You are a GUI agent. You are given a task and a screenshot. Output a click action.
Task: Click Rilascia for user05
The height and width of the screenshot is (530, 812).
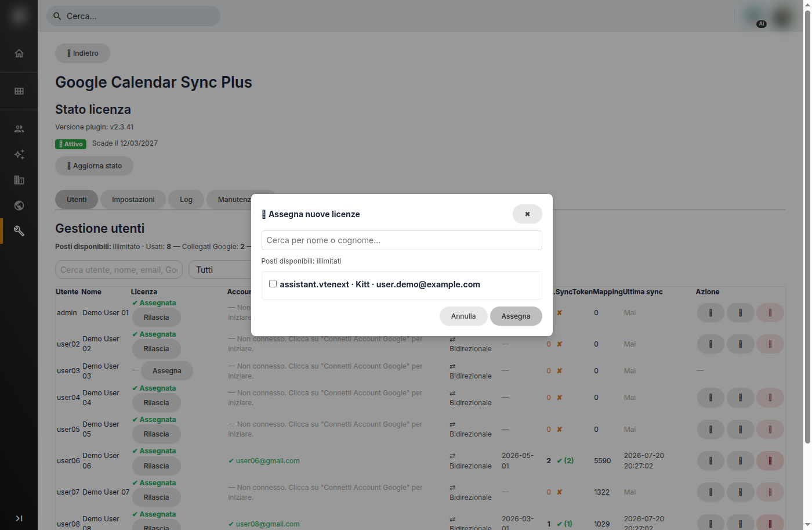(157, 434)
